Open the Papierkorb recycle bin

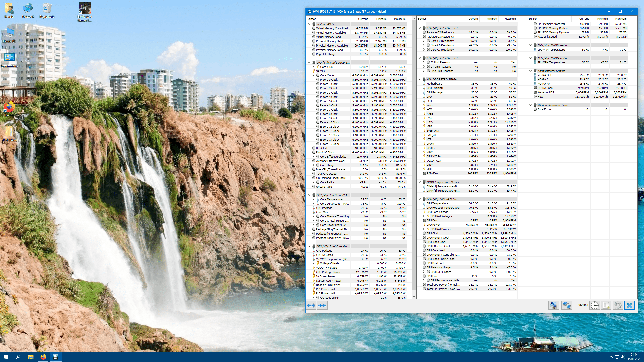(x=47, y=10)
